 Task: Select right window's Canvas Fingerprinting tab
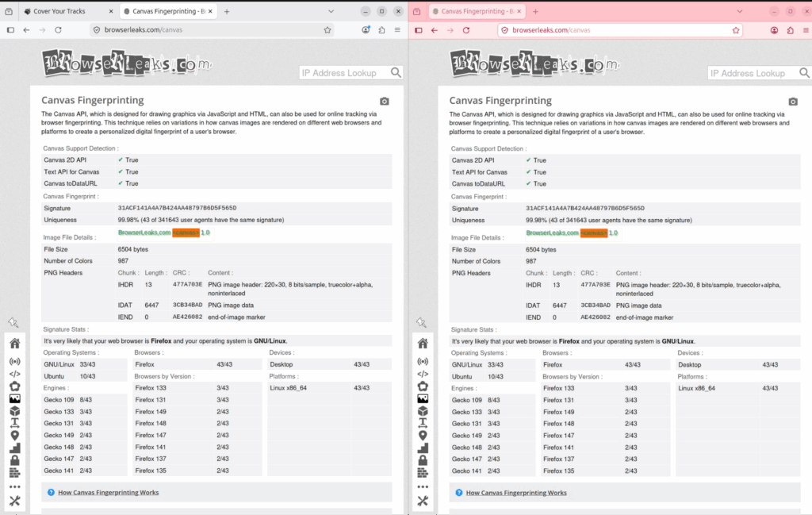pyautogui.click(x=476, y=11)
